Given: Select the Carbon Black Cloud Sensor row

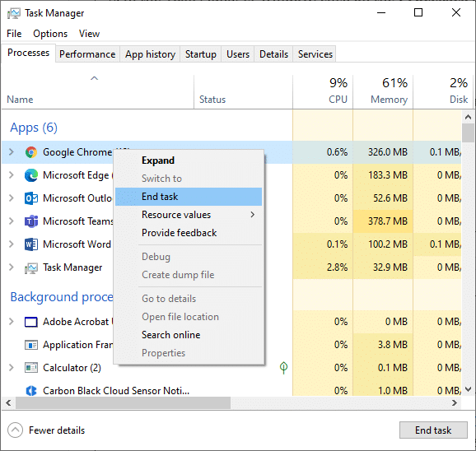Looking at the screenshot, I should (x=231, y=391).
